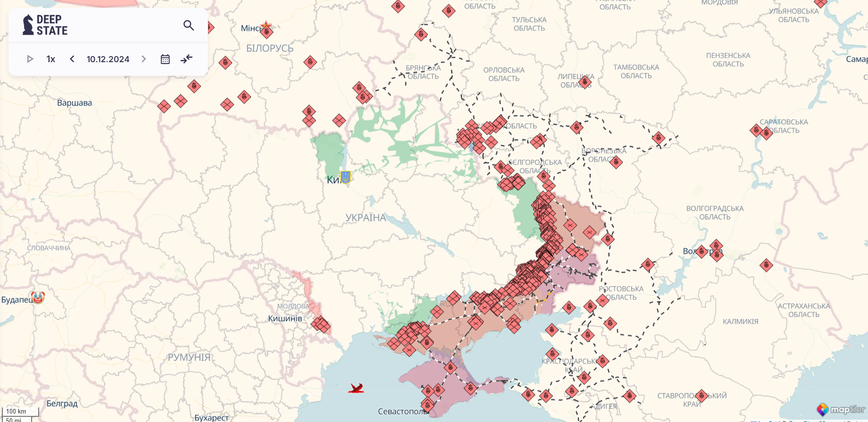Click the ОРЛОВСЬКА ОБЛАСТЬ label
Image resolution: width=868 pixels, height=422 pixels.
504,74
